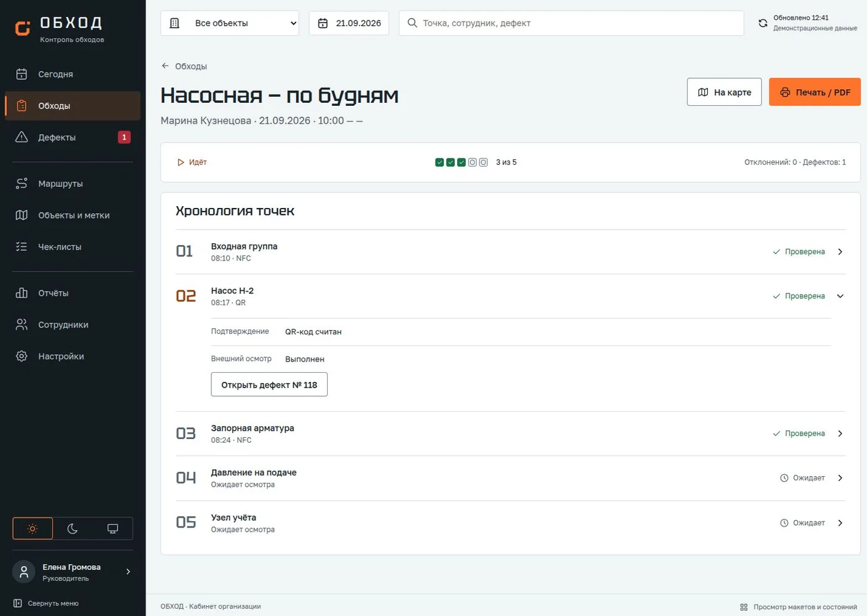Screen dimensions: 867x616
Task: Collapse the Насос Н-2 row chevron
Action: tap(840, 296)
